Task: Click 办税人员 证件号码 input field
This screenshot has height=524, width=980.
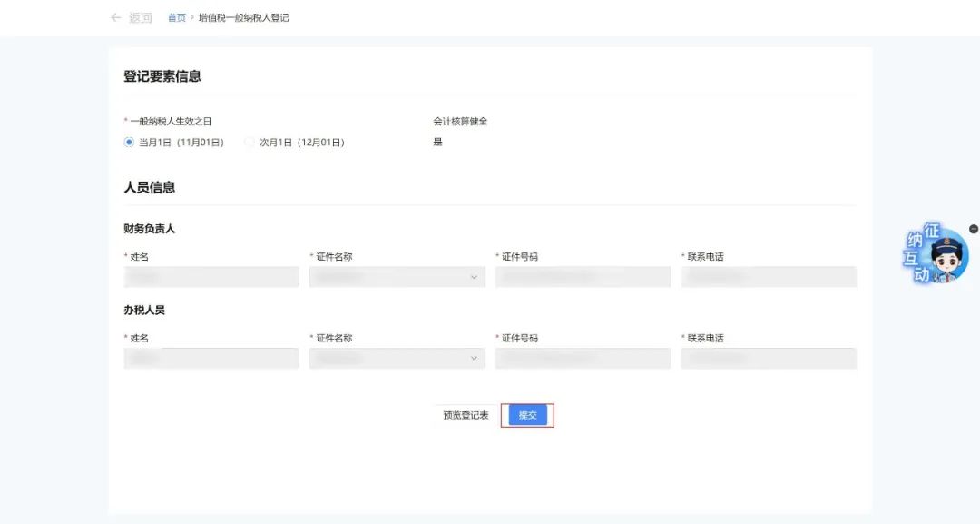Action: (x=583, y=359)
